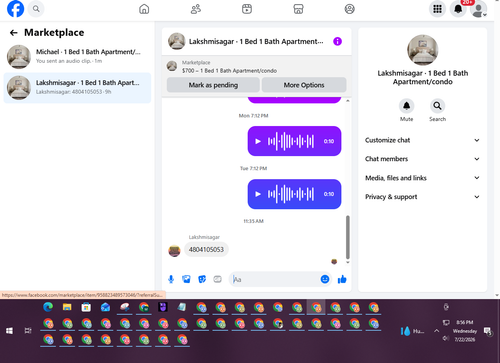Select the Lakshmisagar conversation in list
This screenshot has width=500, height=363.
[x=77, y=88]
